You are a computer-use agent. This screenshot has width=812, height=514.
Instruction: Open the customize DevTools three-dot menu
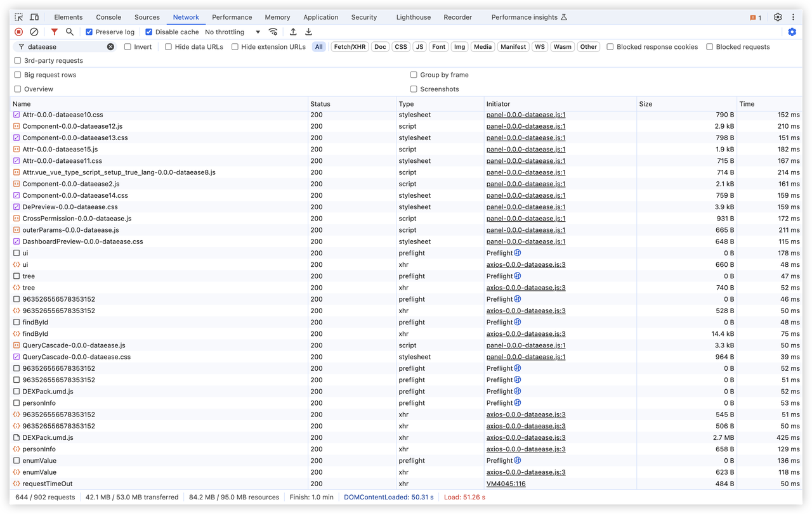click(793, 17)
